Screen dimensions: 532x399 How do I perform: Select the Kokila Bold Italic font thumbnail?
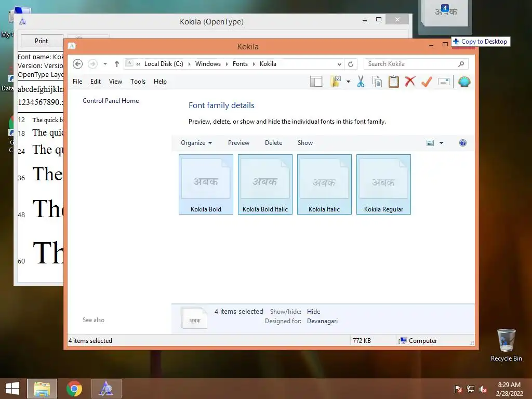click(x=265, y=184)
